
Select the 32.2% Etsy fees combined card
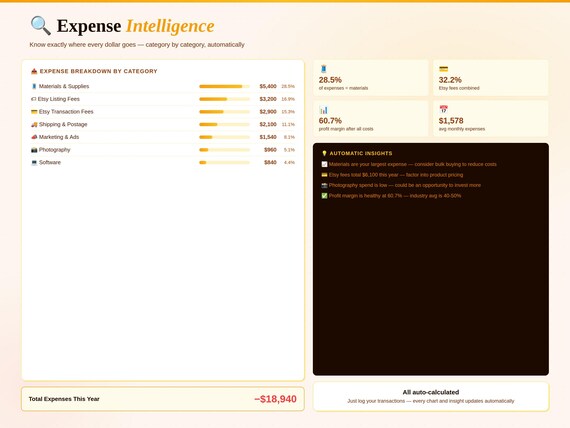tap(490, 78)
